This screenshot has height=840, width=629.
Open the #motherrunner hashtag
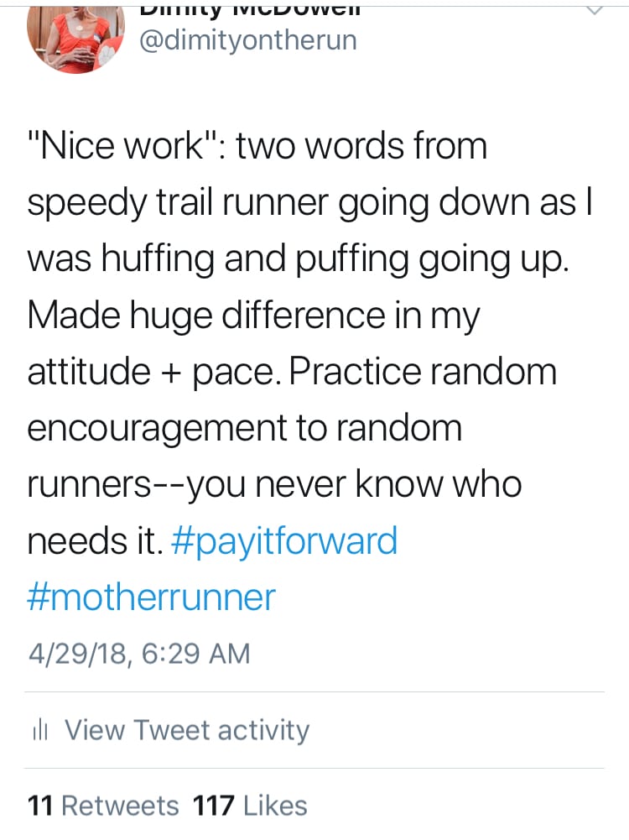click(151, 597)
